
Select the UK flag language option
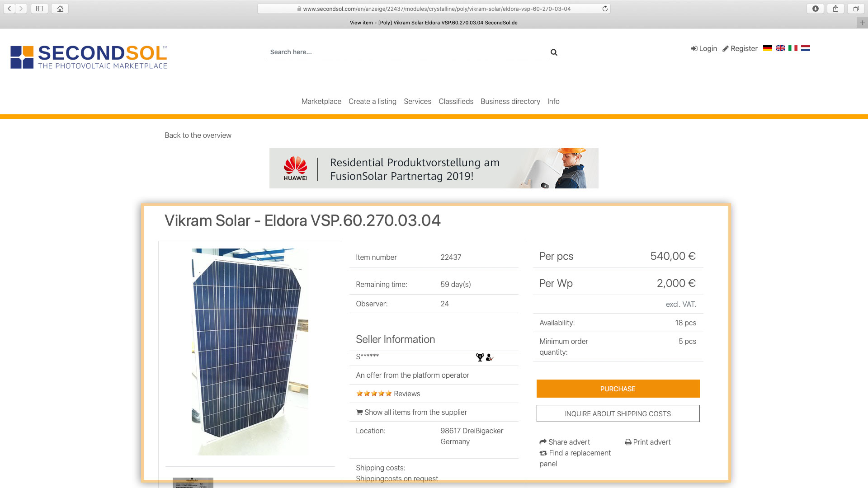point(780,48)
